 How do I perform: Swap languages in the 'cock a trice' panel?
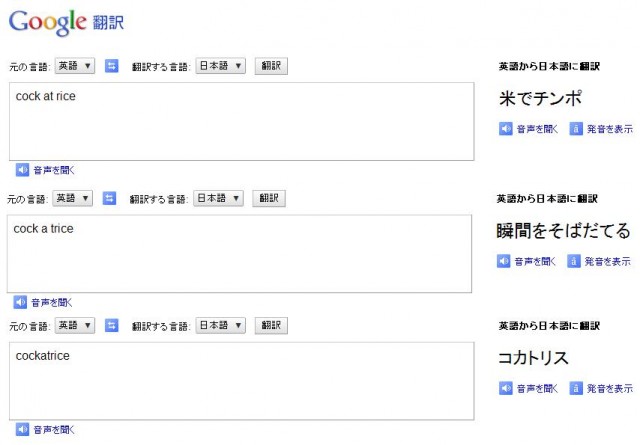[x=109, y=198]
